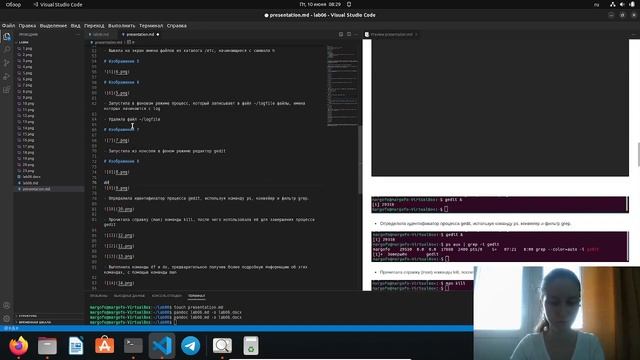Open the Terminal app from the dock
The height and width of the screenshot is (360, 640).
point(133,346)
